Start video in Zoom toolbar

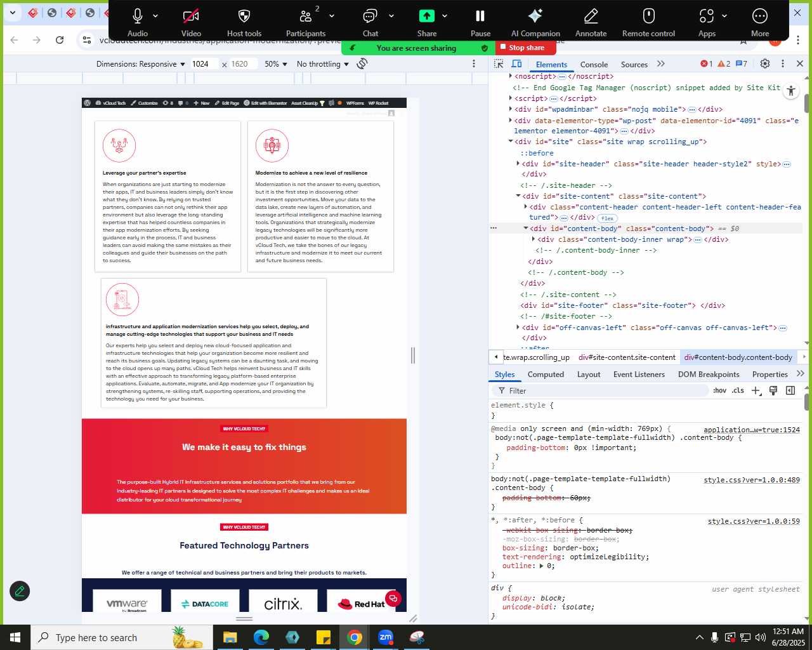tap(191, 22)
